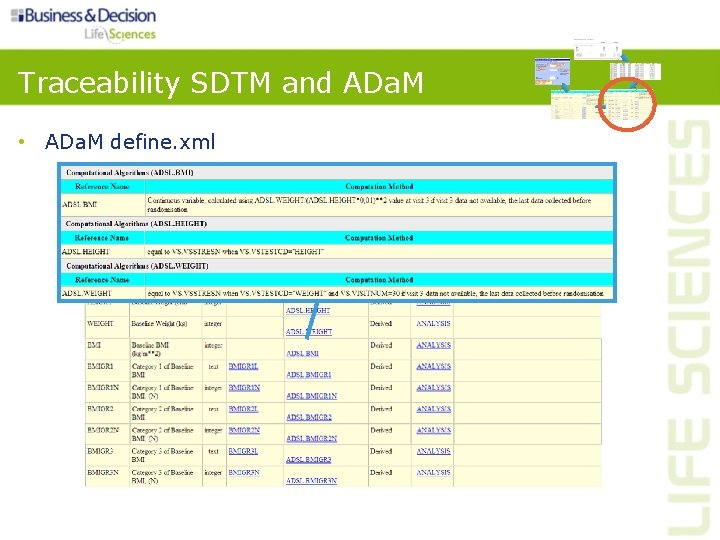This screenshot has height=540, width=720.
Task: Select ADSL.WEIGHT reference name in the popup
Action: 87,293
